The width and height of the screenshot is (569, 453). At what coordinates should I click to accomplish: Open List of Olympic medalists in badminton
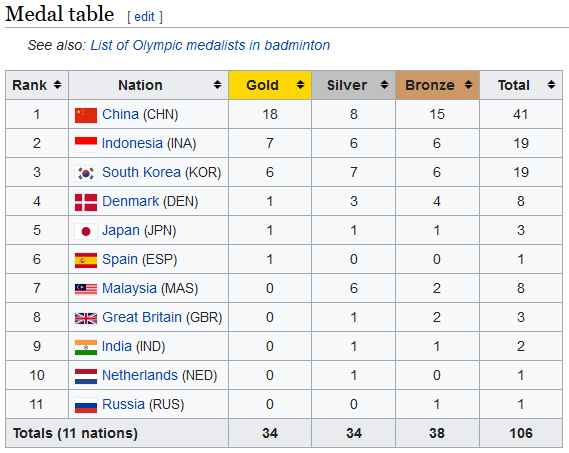[x=210, y=45]
